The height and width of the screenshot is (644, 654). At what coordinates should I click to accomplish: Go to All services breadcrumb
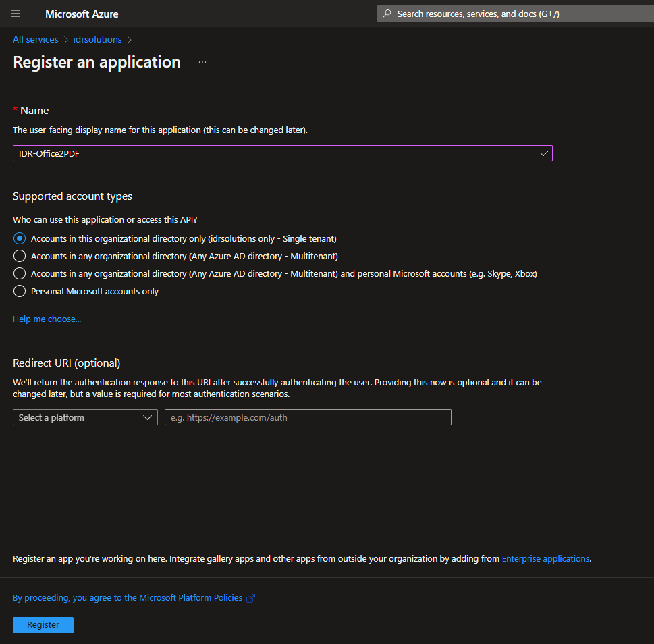click(x=36, y=40)
